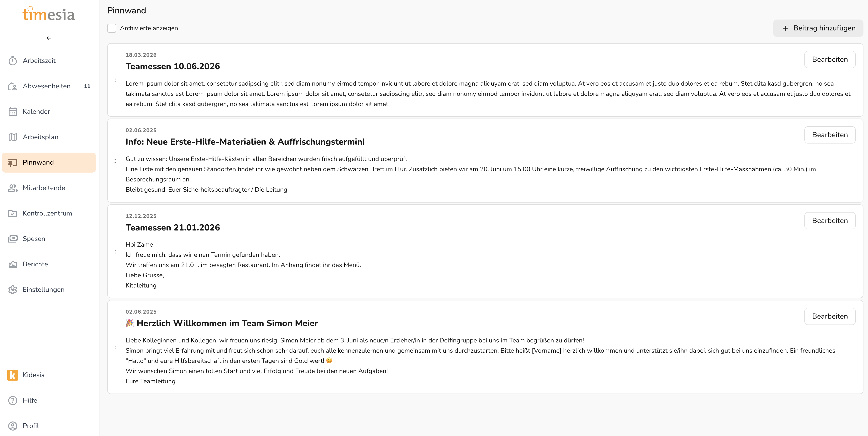This screenshot has height=436, width=868.
Task: Click the Hilfe question mark icon
Action: 13,401
